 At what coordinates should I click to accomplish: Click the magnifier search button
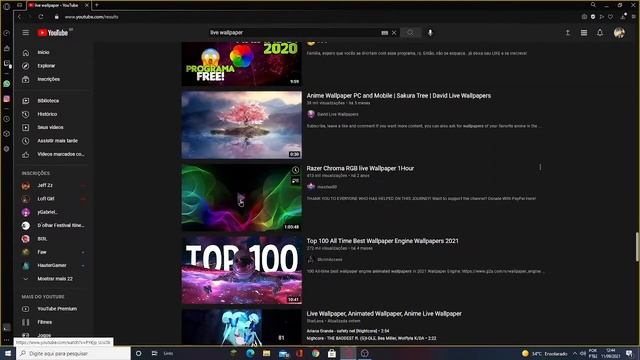coord(411,33)
